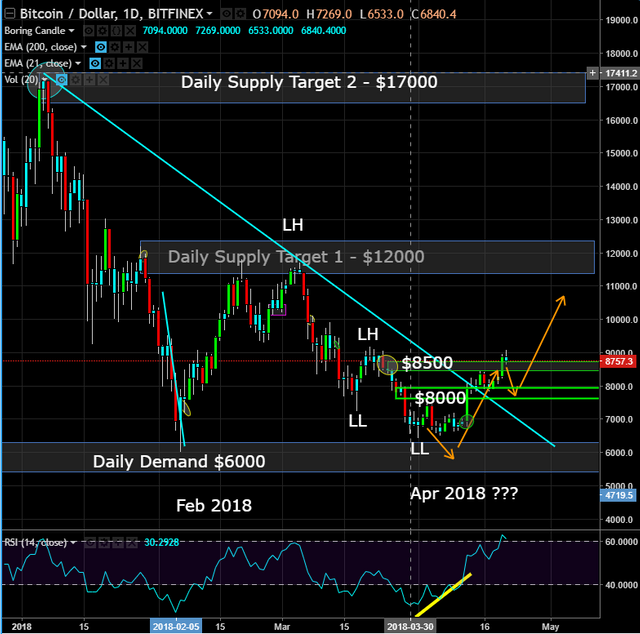Open the Bitcoin / Dollar symbol dropdown arrow

pyautogui.click(x=209, y=14)
